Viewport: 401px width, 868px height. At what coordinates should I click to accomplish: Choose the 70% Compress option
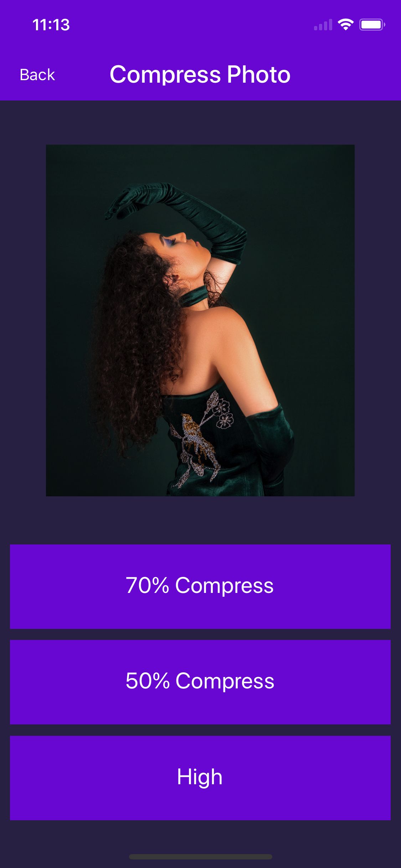coord(200,587)
